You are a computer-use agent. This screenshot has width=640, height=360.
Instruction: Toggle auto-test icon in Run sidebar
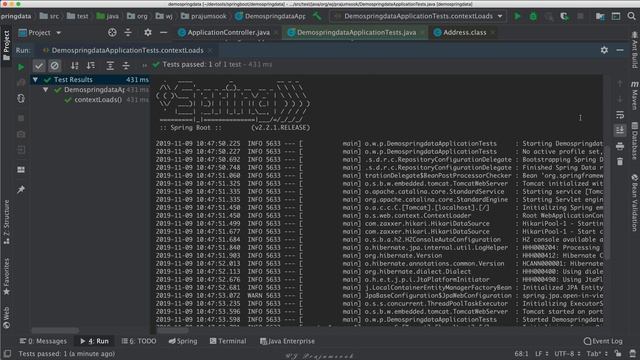tap(21, 98)
